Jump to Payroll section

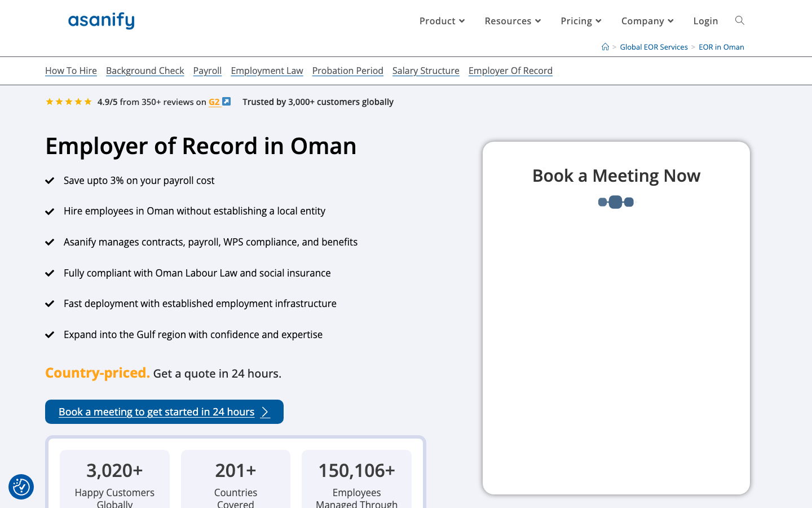(208, 71)
